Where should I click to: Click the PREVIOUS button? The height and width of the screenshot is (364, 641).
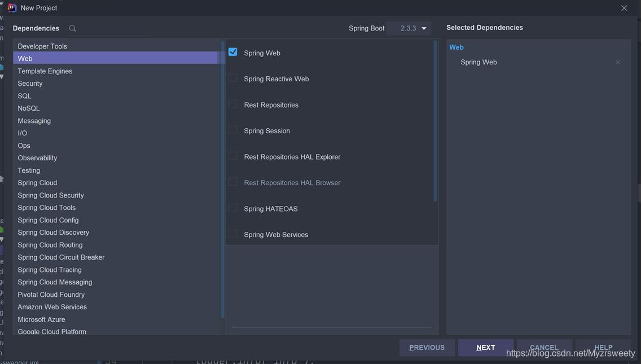(427, 347)
